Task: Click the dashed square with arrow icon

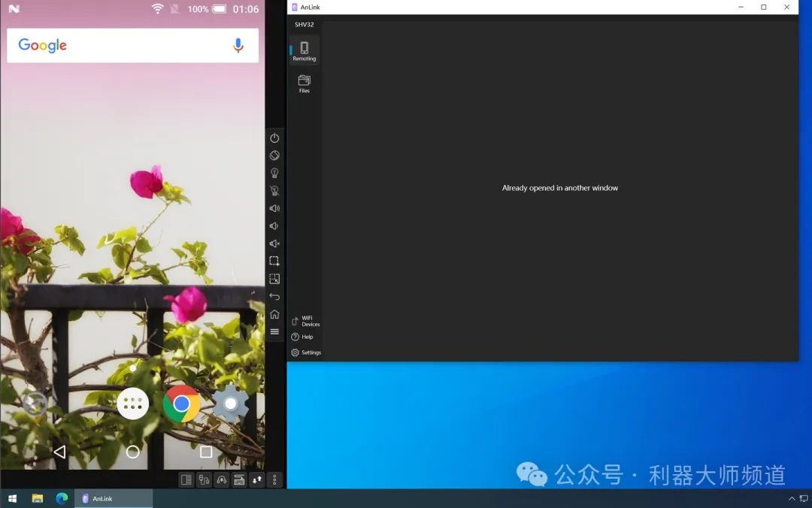Action: point(274,279)
